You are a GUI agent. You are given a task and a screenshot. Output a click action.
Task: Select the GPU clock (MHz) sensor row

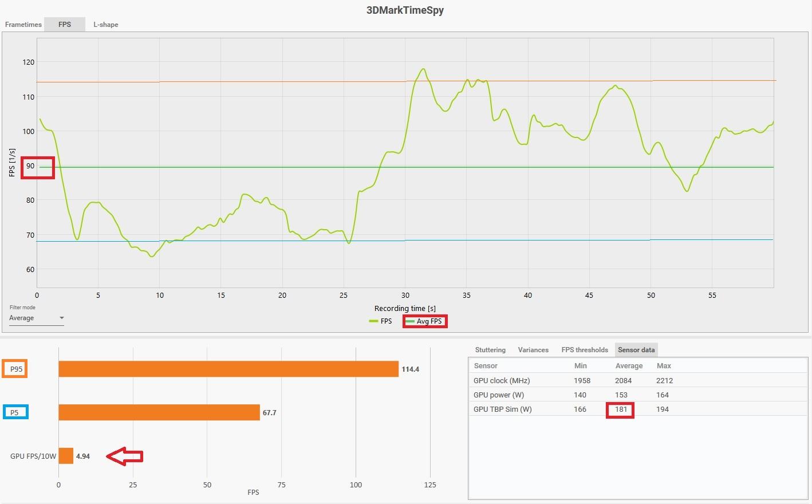click(638, 380)
